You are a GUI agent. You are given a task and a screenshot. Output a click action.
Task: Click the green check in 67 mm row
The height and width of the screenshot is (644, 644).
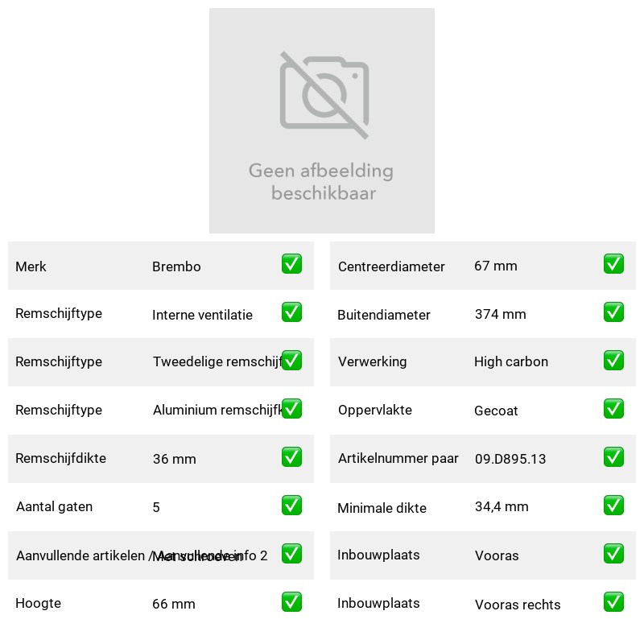(613, 264)
